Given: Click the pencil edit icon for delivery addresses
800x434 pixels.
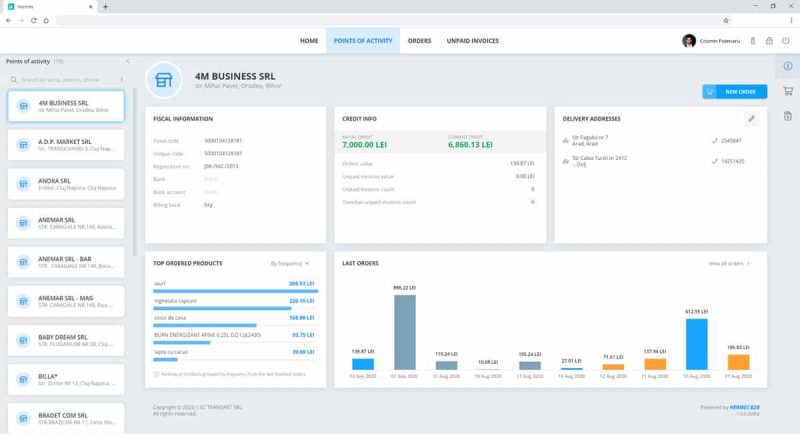Looking at the screenshot, I should [x=752, y=119].
